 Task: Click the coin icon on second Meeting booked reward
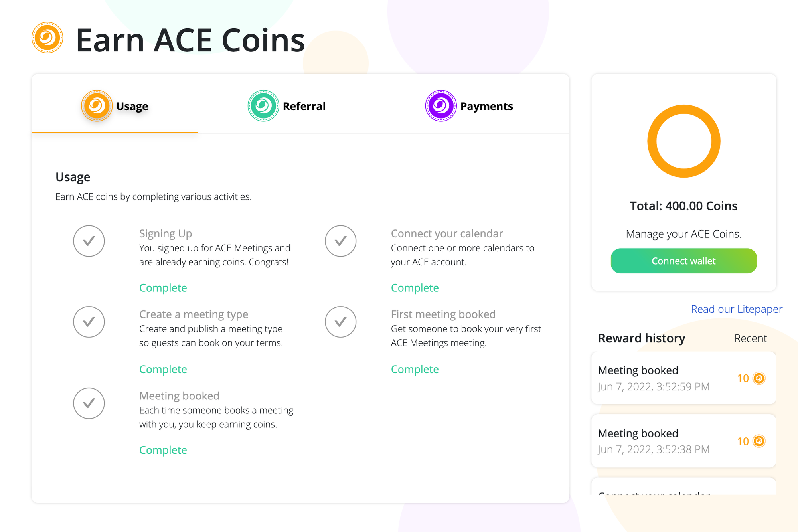(x=759, y=441)
